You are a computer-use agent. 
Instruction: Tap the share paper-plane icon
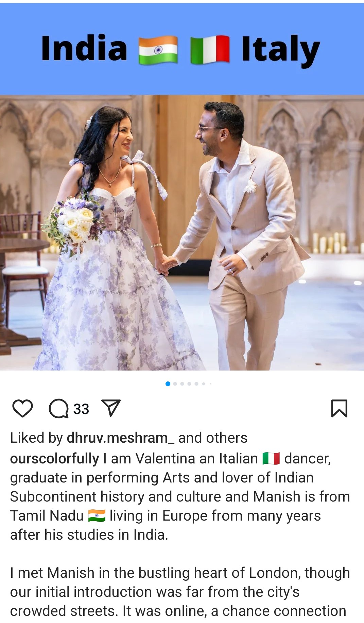tap(111, 408)
